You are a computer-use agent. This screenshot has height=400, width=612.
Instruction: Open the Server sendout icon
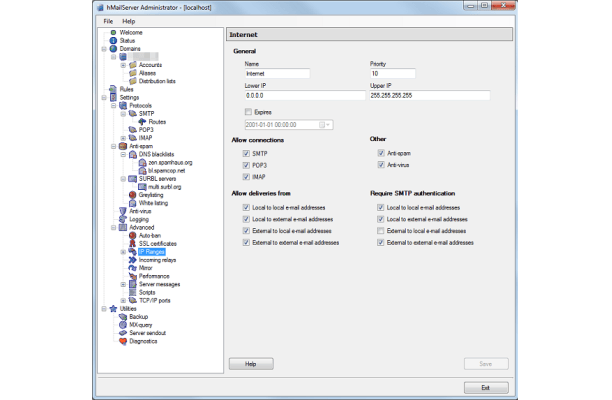coord(123,333)
